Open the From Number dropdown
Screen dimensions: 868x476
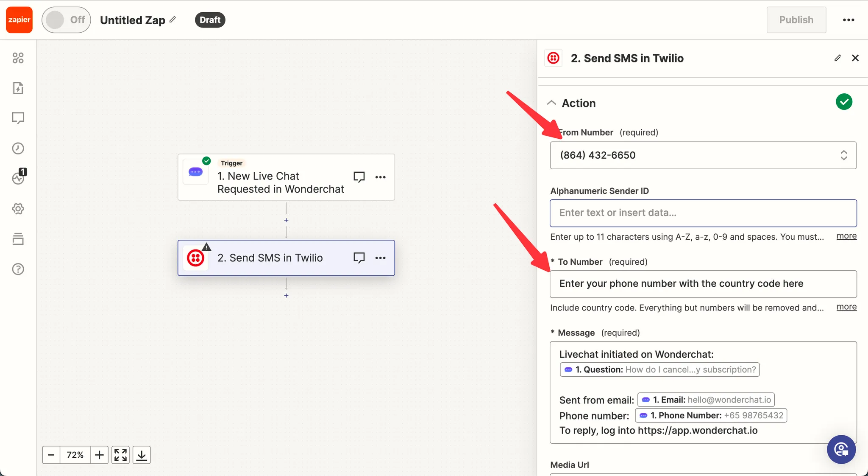pos(703,155)
